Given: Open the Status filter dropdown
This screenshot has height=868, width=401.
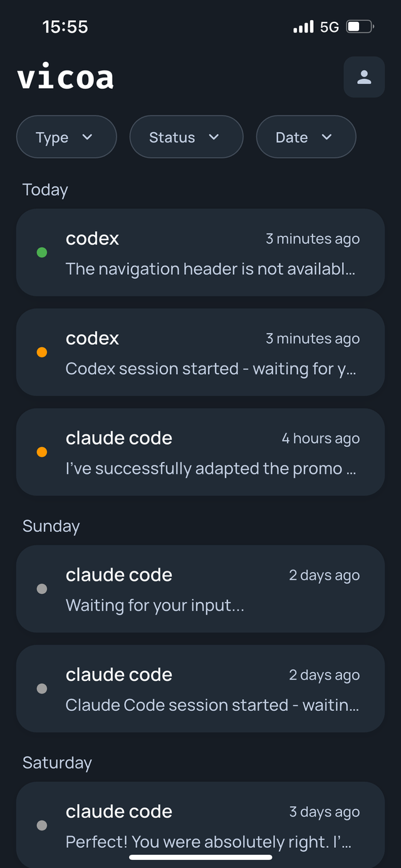Looking at the screenshot, I should [186, 136].
